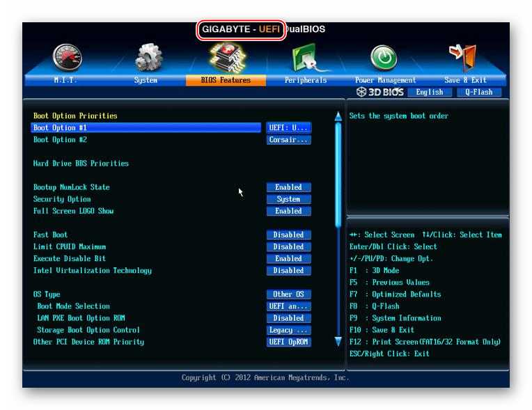
Task: Click the 3D BIOS cube icon
Action: [361, 92]
